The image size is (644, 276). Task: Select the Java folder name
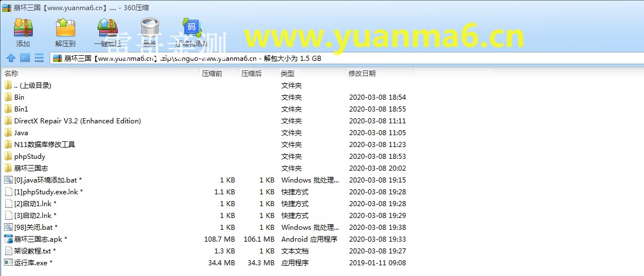point(21,133)
